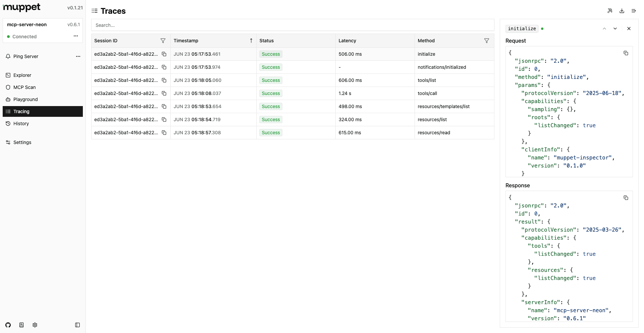Screen dimensions: 644x333
Task: Open Settings gear in the bottom status bar
Action: (35, 325)
